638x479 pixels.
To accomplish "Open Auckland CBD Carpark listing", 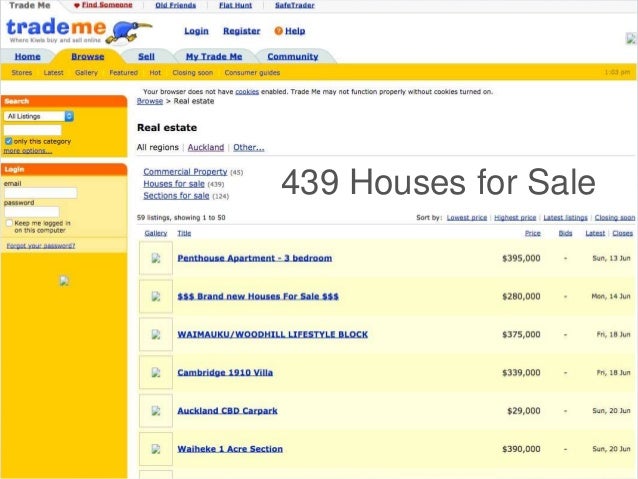I will tap(227, 411).
